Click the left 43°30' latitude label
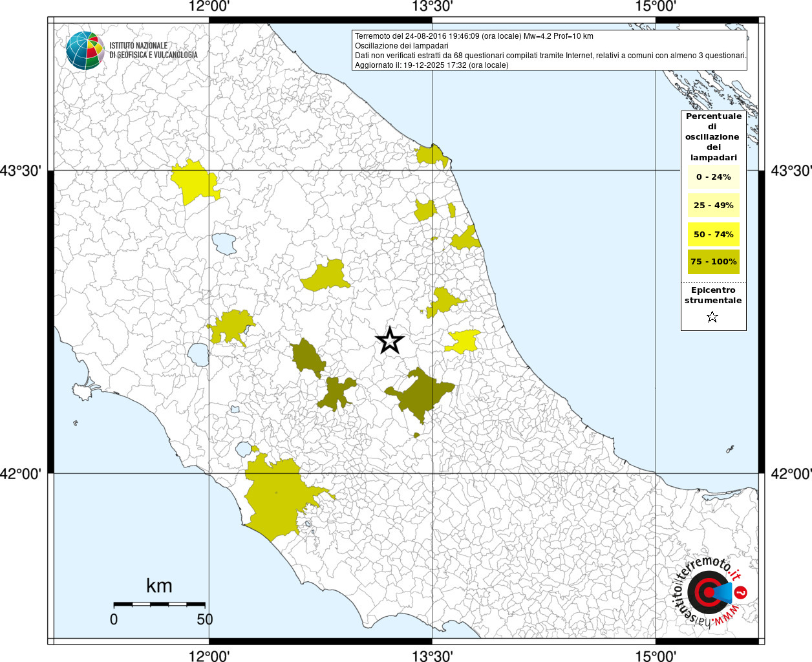 click(x=21, y=171)
